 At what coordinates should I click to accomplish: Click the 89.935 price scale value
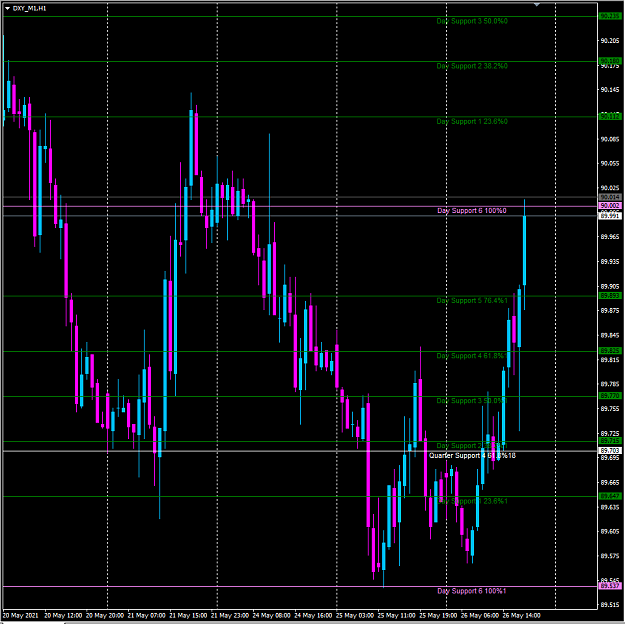[x=610, y=262]
